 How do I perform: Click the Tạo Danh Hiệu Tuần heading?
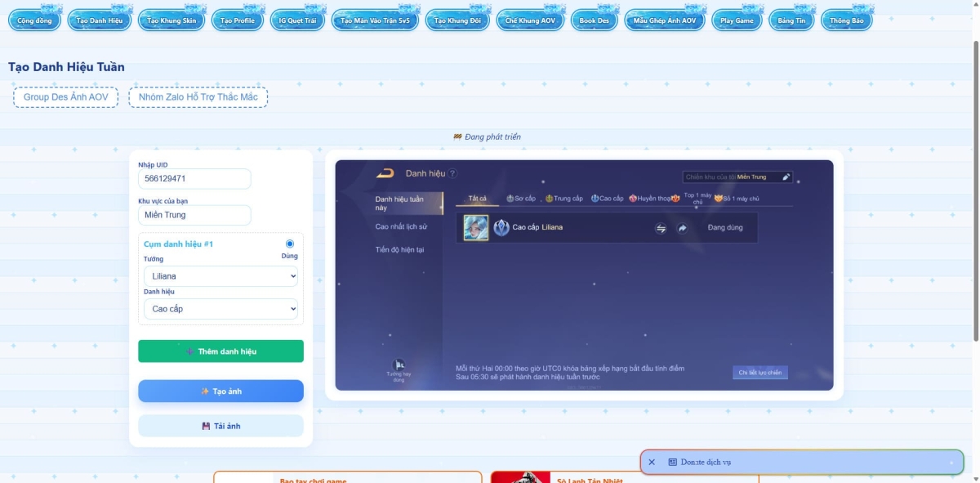pos(66,67)
